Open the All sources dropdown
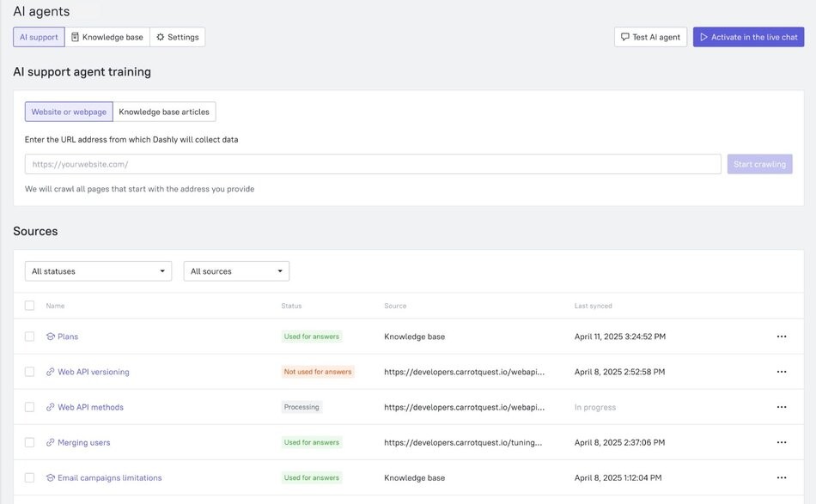This screenshot has height=504, width=816. (x=237, y=270)
